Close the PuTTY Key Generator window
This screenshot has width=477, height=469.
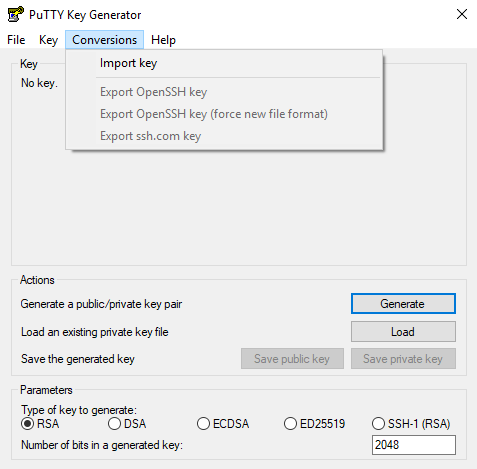(x=462, y=14)
